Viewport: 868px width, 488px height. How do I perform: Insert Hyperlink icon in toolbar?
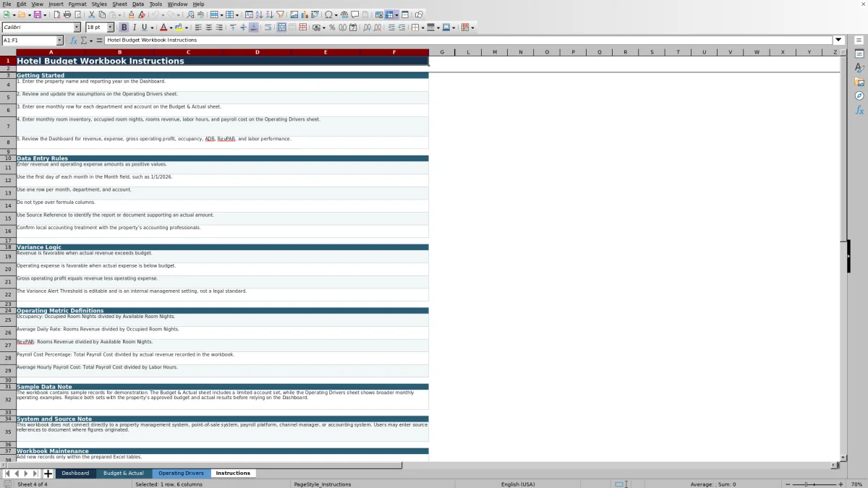[344, 14]
